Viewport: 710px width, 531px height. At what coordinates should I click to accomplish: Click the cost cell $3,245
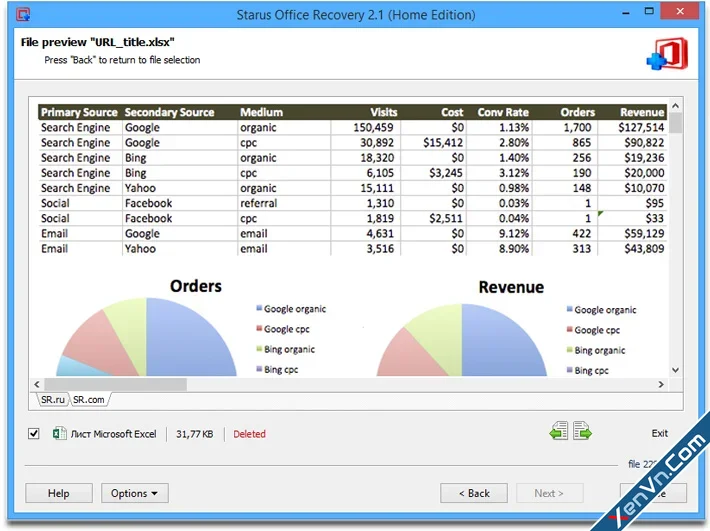[x=446, y=173]
